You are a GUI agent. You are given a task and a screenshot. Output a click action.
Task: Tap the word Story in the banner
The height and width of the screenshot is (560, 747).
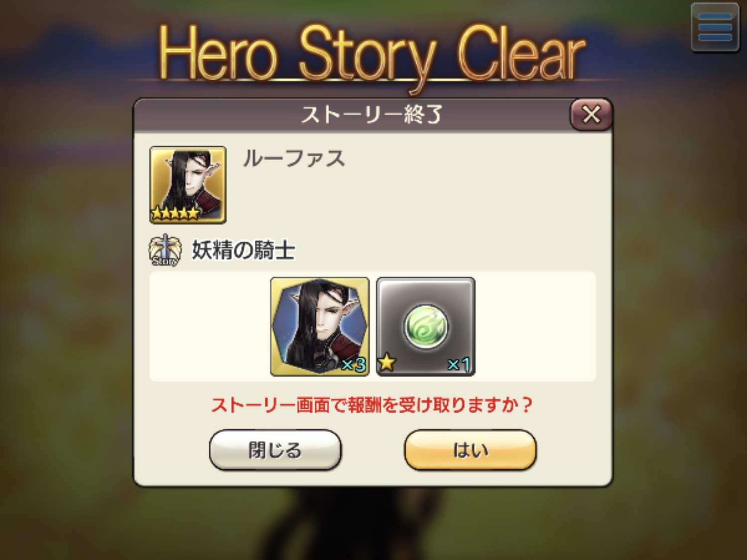(x=368, y=57)
